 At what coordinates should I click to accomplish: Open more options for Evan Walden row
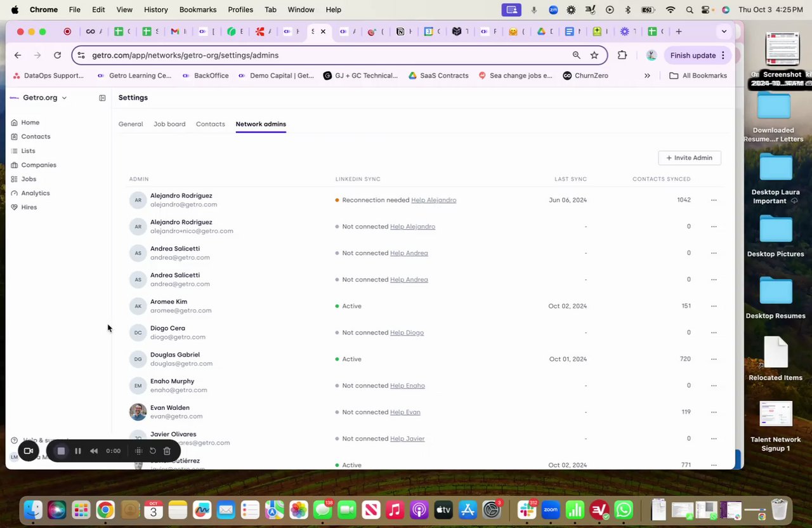tap(714, 412)
